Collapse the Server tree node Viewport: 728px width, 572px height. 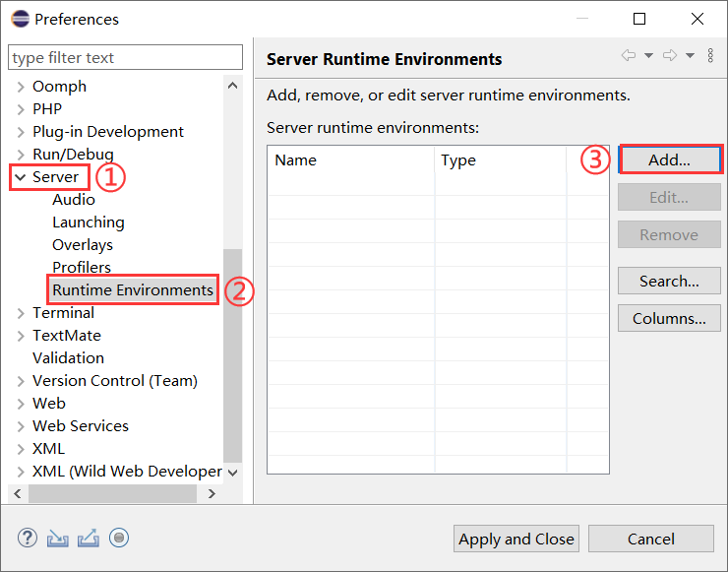[21, 177]
